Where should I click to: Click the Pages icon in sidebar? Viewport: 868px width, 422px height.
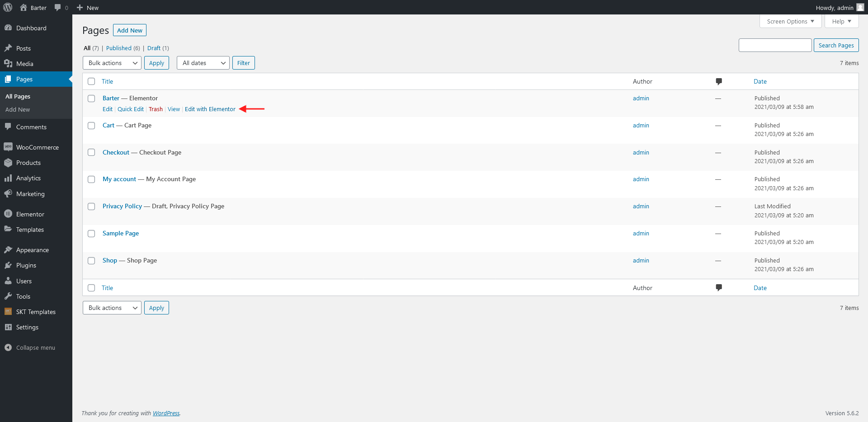(8, 79)
